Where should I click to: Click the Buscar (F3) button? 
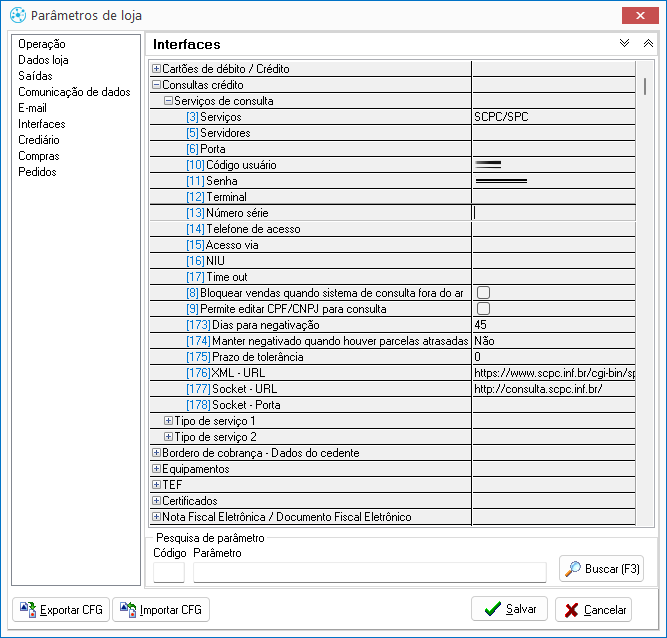(x=601, y=569)
